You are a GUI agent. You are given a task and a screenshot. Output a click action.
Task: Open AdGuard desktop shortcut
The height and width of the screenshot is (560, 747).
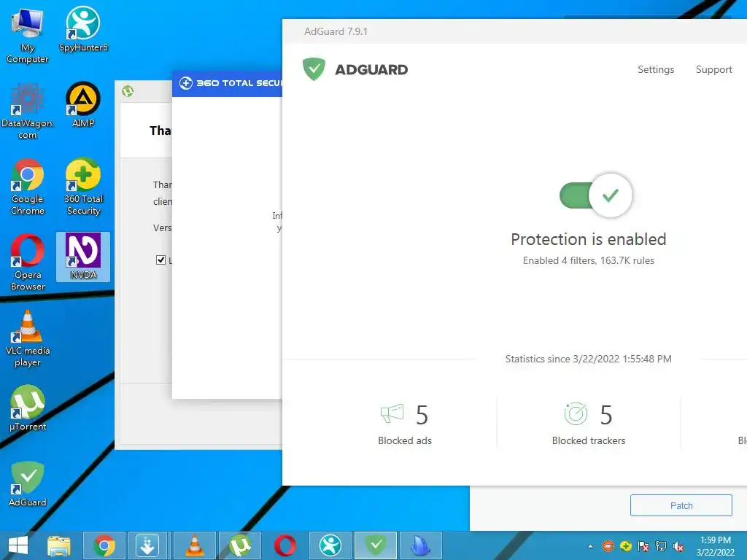(27, 484)
